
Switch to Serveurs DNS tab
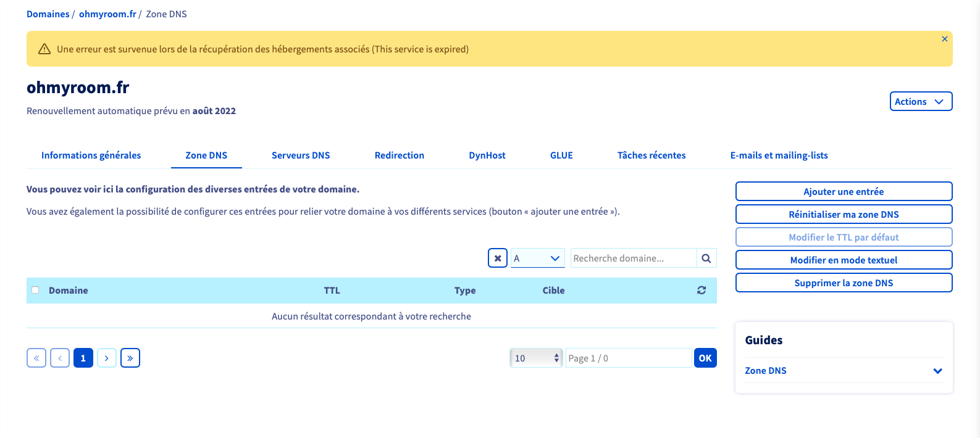301,155
